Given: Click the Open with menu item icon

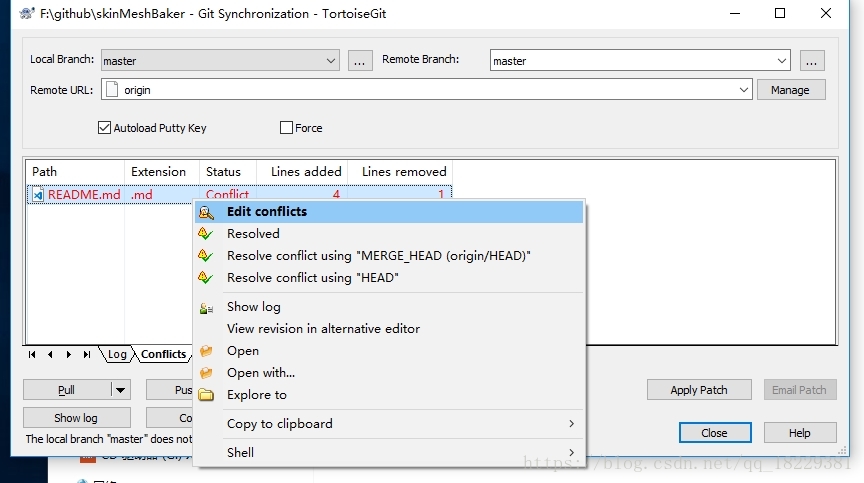Looking at the screenshot, I should [x=206, y=373].
